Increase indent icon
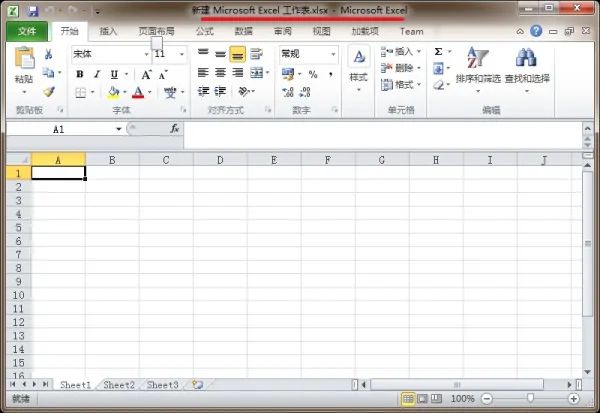This screenshot has width=600, height=413. coord(220,91)
